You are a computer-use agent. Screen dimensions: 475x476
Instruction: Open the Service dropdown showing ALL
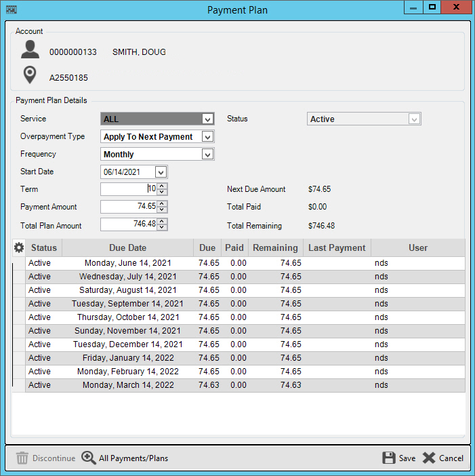[x=207, y=119]
